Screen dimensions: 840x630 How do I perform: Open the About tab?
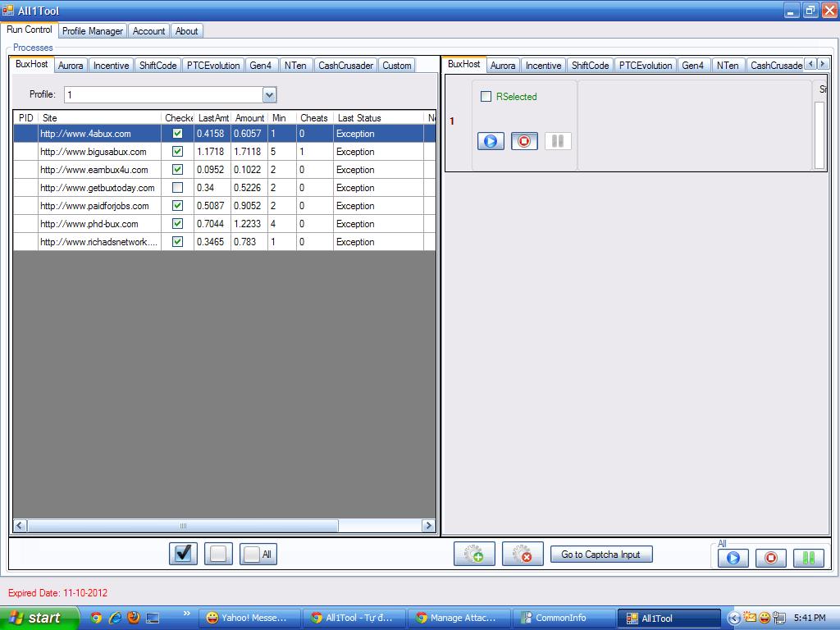186,31
